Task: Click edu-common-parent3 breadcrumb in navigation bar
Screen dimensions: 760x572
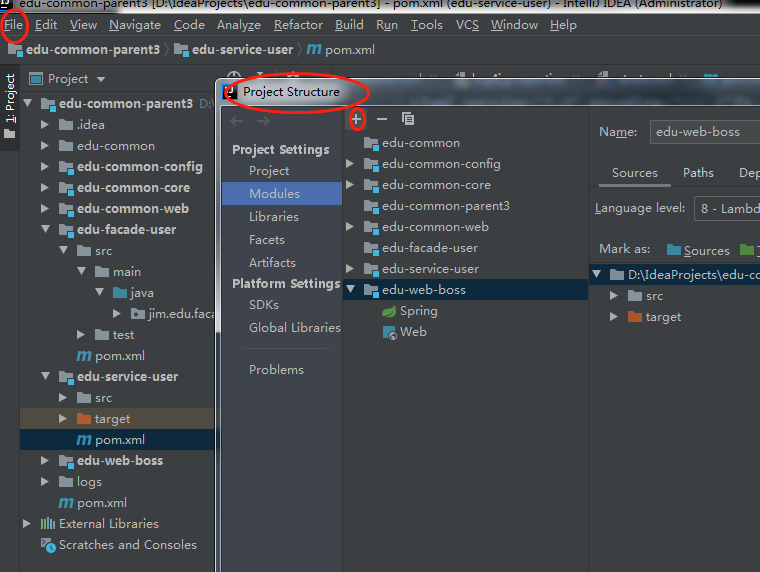Action: [83, 49]
